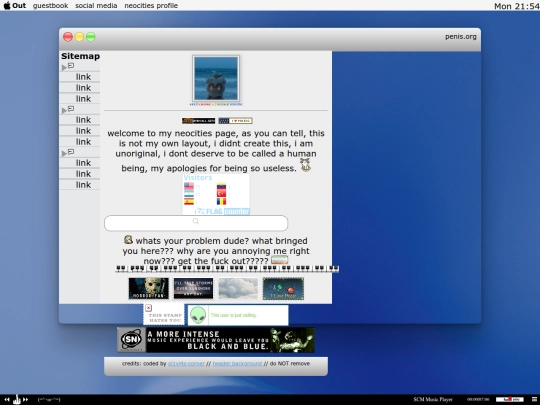Focus the rounded search input field
Screen dimensions: 540x405
196,223
